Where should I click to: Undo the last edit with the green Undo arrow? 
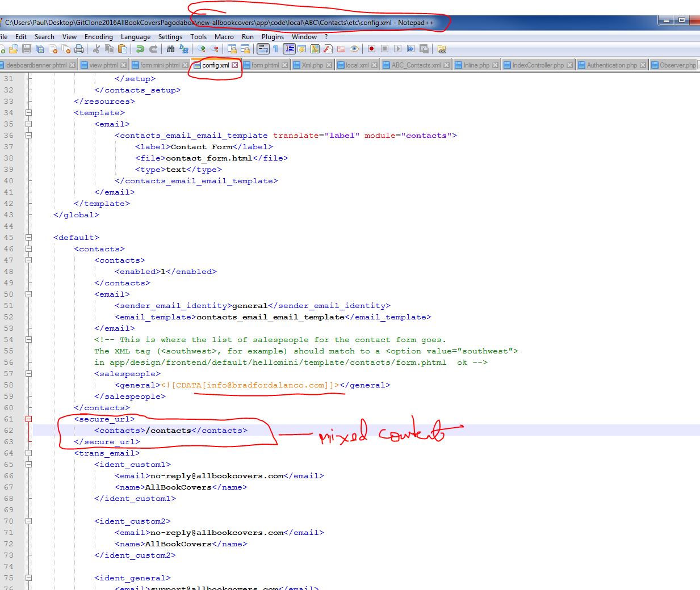coord(140,49)
